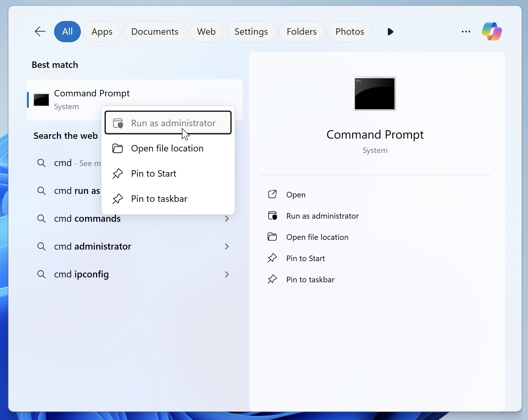The height and width of the screenshot is (420, 528).
Task: Expand the cmd administrator suggestion arrow
Action: 227,246
